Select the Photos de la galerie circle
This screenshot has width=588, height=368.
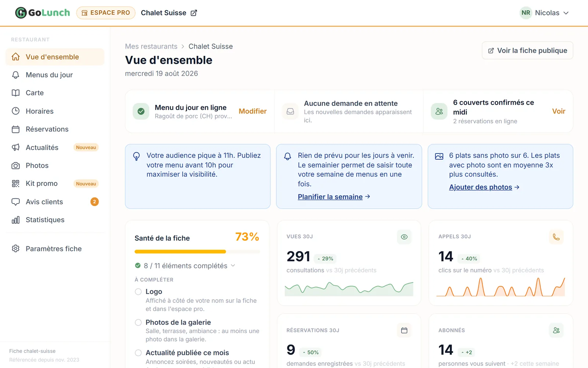(138, 322)
